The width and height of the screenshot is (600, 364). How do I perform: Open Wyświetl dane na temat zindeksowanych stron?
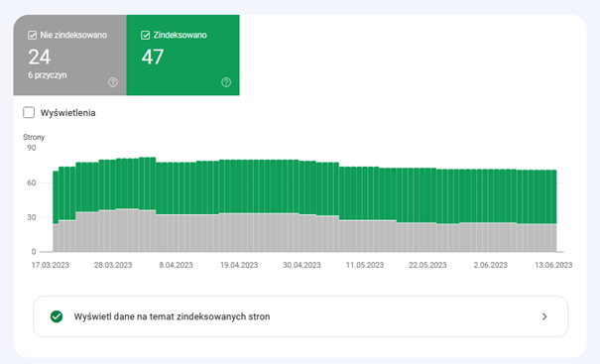pyautogui.click(x=300, y=316)
